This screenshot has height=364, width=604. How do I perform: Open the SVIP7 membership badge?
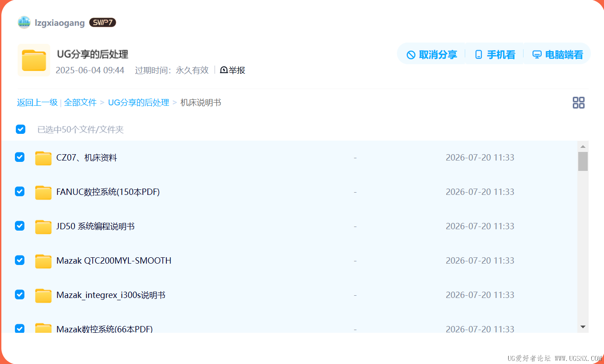(103, 23)
